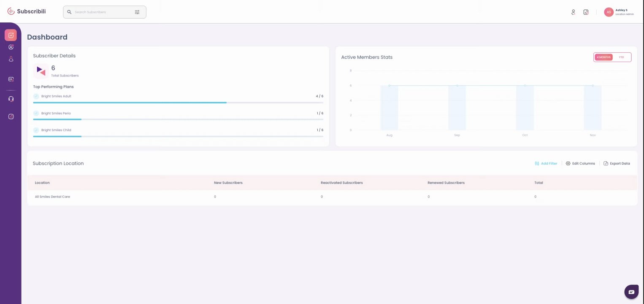
Task: Open the chat widget bubble
Action: [x=631, y=292]
